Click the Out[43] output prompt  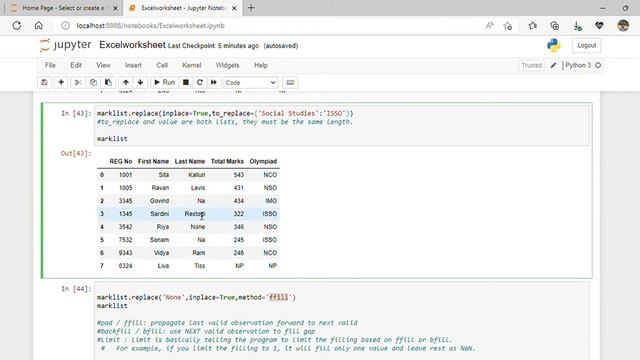76,153
